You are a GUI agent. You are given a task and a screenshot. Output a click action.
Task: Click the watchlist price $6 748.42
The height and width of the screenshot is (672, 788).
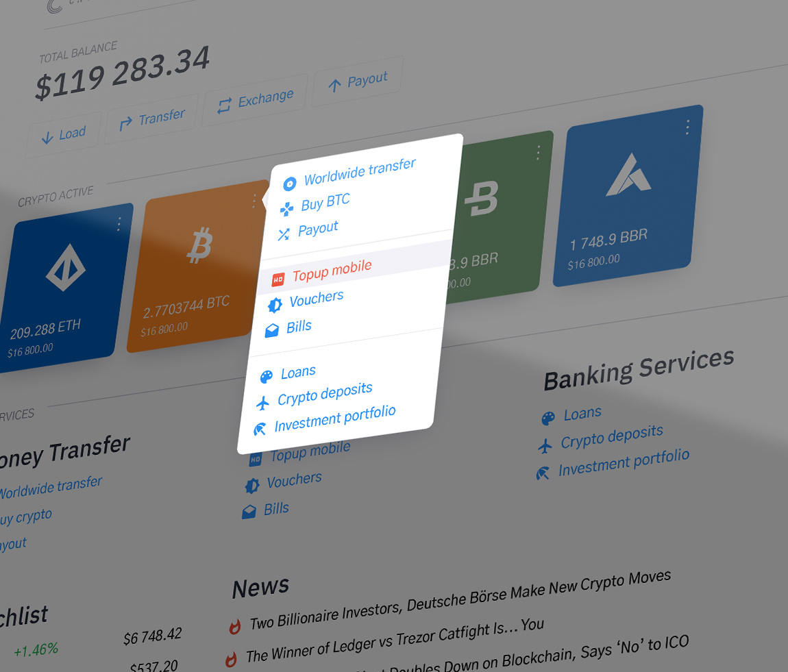click(x=152, y=636)
